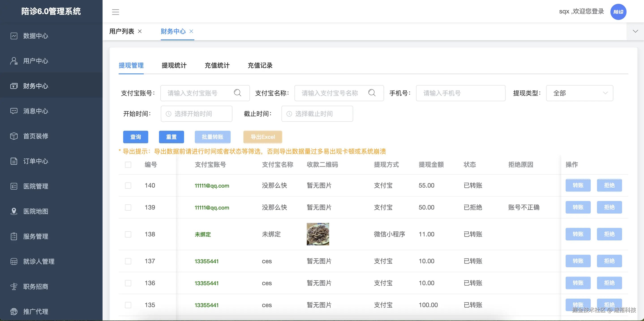Select the checkbox for row 138

point(128,234)
